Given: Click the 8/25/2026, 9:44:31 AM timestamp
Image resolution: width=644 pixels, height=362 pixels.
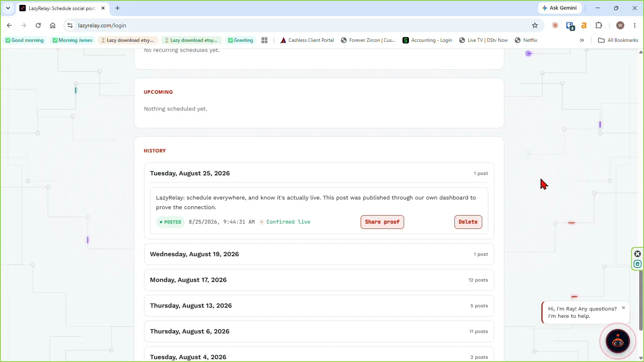Looking at the screenshot, I should [x=222, y=222].
